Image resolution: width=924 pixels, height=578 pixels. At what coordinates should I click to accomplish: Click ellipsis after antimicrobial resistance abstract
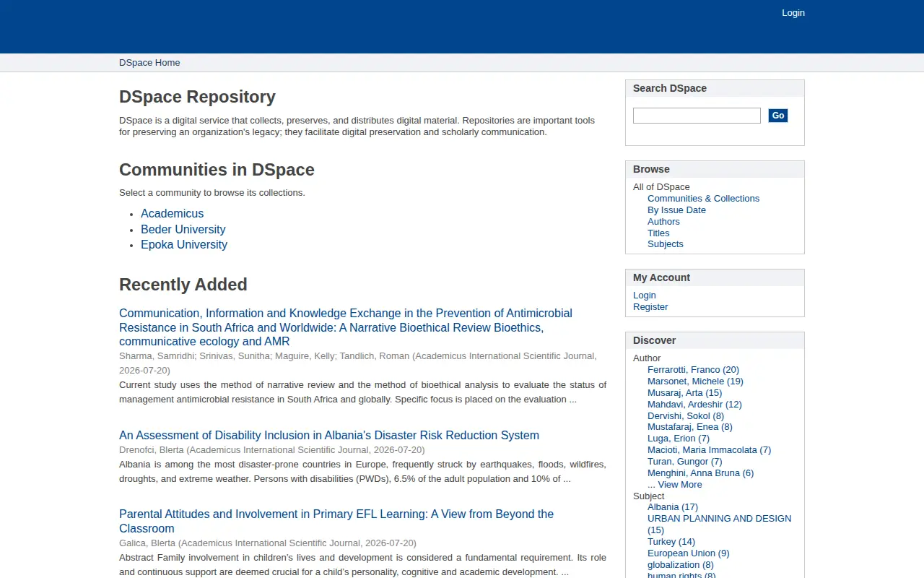click(573, 400)
